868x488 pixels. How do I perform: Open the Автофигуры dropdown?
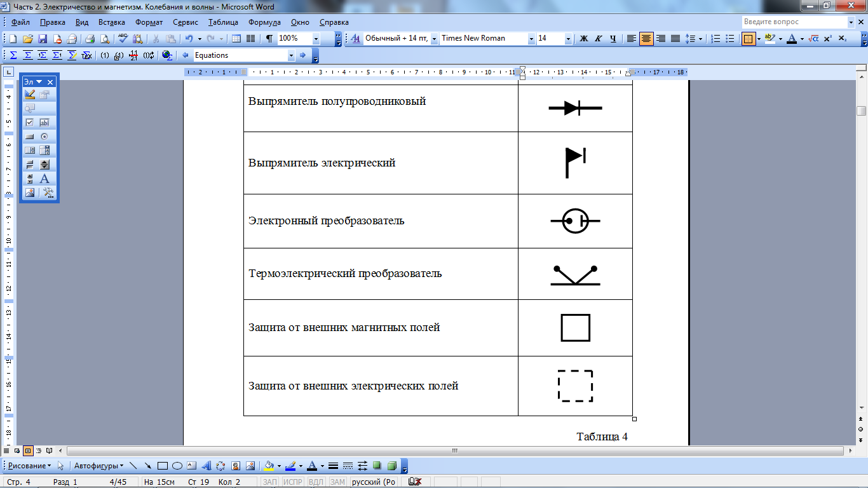(98, 466)
